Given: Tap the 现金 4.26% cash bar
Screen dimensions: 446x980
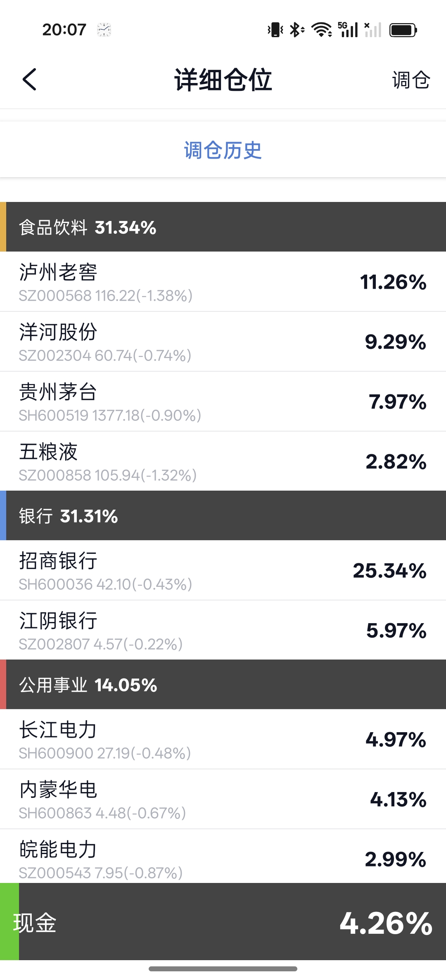Looking at the screenshot, I should pyautogui.click(x=231, y=922).
